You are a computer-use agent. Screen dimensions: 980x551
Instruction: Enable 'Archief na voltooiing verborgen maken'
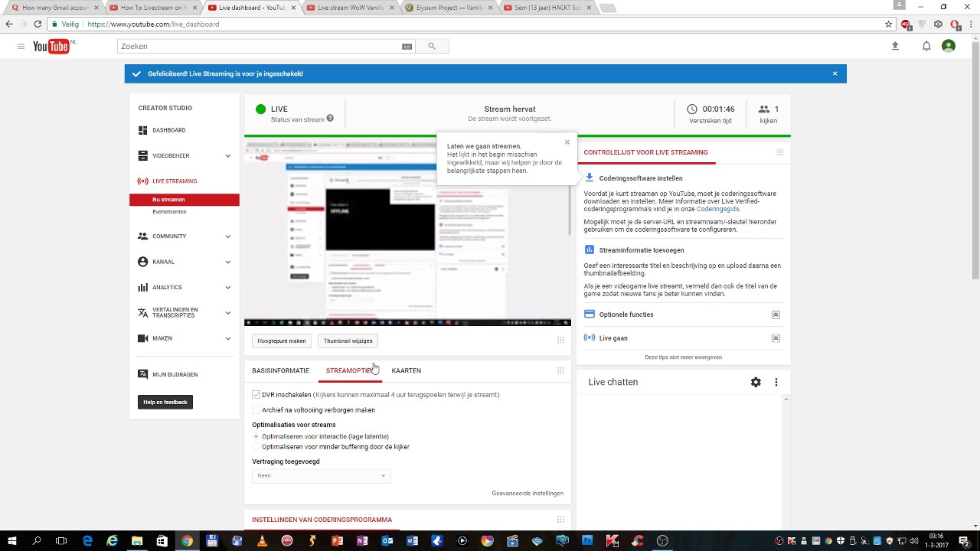[256, 410]
